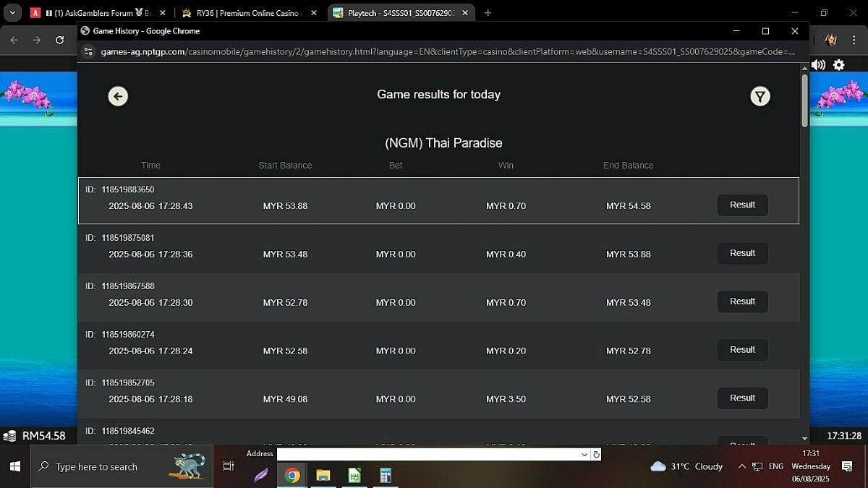Screen dimensions: 868x488
Task: Click the Start Balance column header
Action: 285,166
